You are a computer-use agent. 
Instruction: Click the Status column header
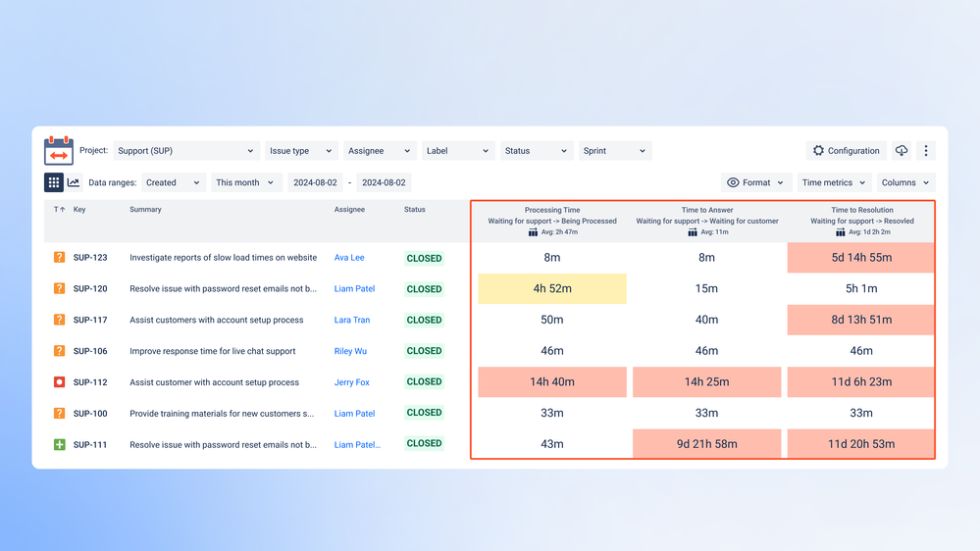[414, 209]
